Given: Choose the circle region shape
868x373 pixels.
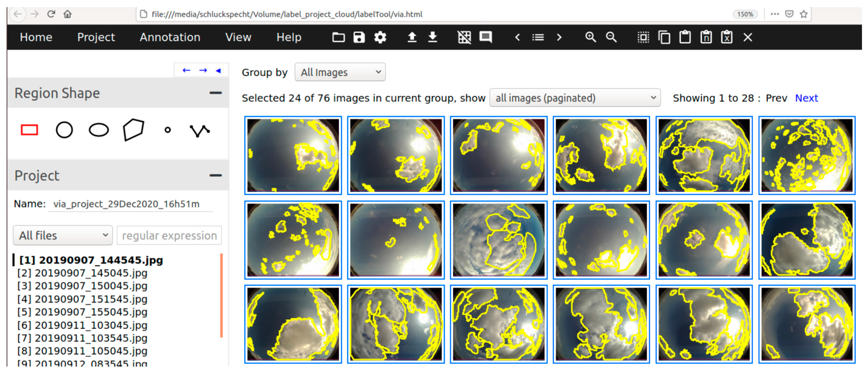Looking at the screenshot, I should (x=64, y=130).
